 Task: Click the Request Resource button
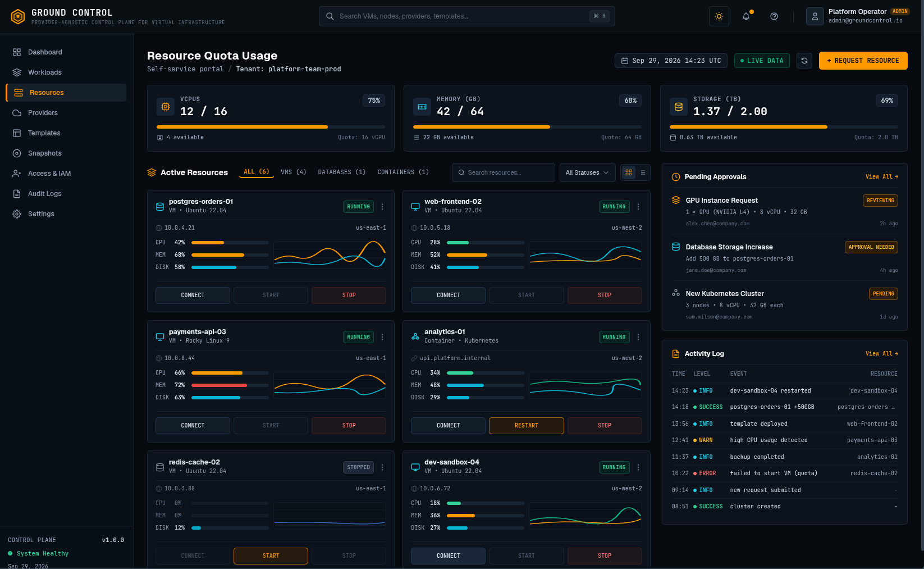pyautogui.click(x=863, y=61)
